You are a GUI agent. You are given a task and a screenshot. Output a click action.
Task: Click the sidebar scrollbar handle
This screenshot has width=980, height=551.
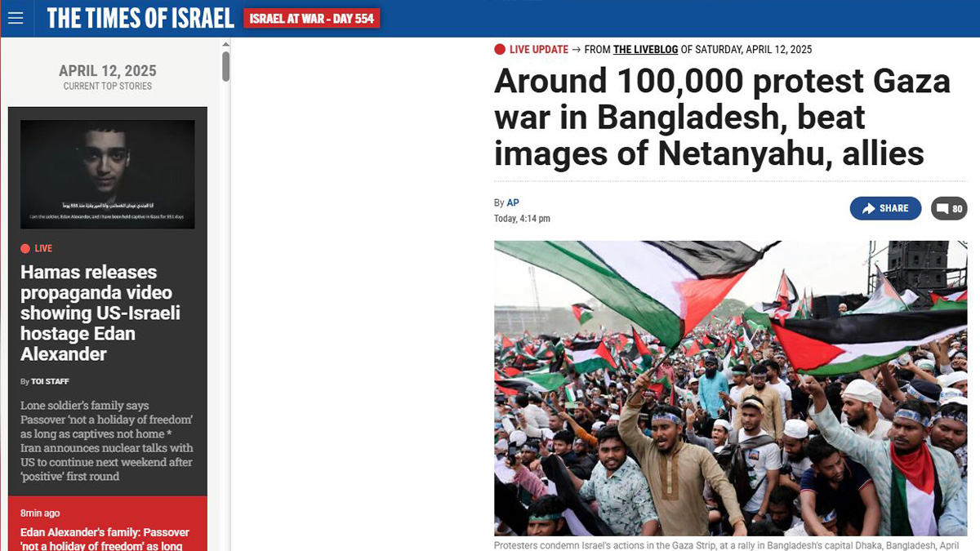click(226, 66)
